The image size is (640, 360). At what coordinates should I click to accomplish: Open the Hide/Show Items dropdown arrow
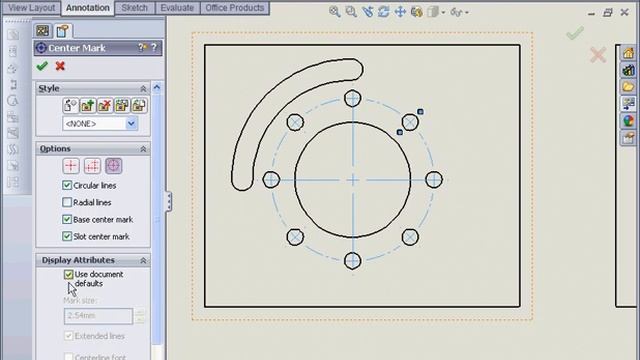coord(467,13)
